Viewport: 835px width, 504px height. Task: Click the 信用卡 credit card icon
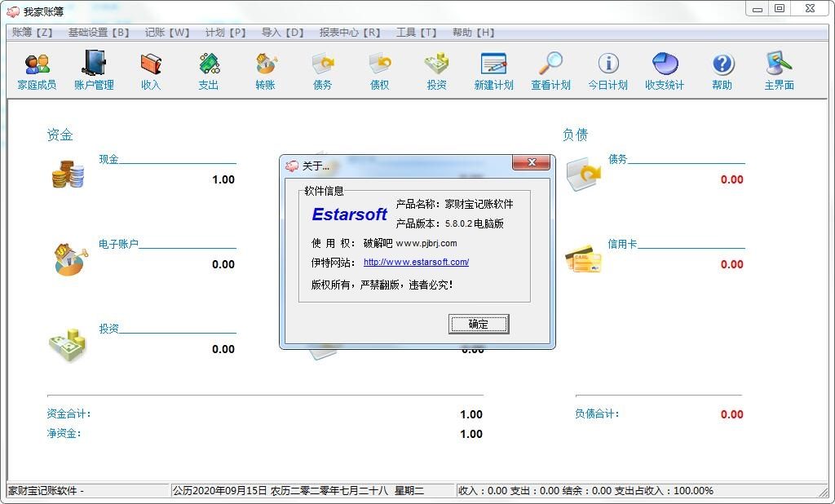584,259
